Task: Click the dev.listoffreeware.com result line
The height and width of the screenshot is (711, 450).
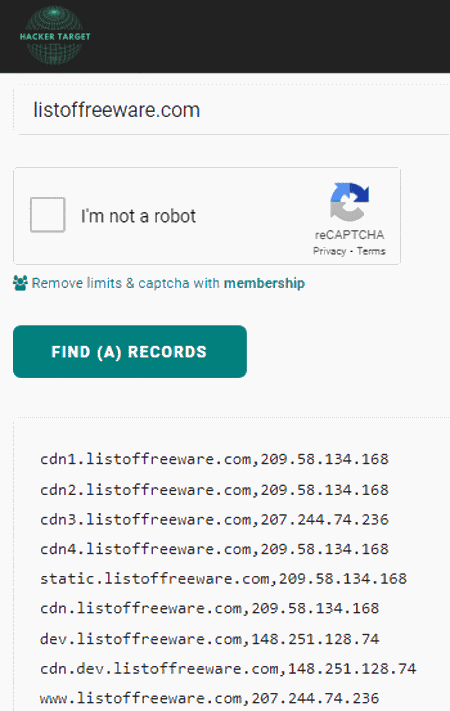Action: (209, 639)
